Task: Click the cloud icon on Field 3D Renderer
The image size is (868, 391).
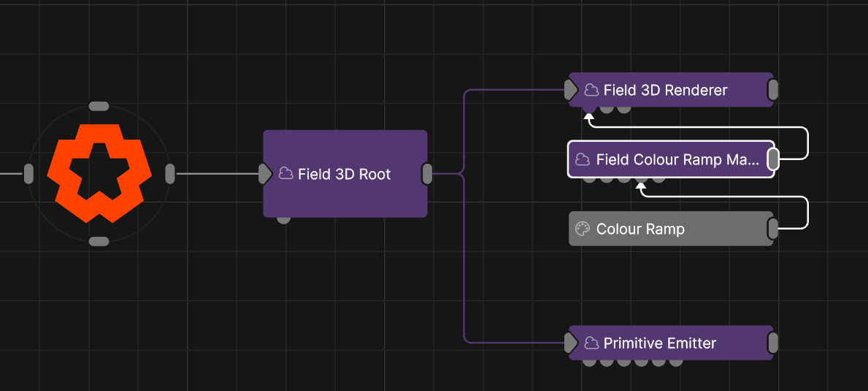Action: click(591, 91)
